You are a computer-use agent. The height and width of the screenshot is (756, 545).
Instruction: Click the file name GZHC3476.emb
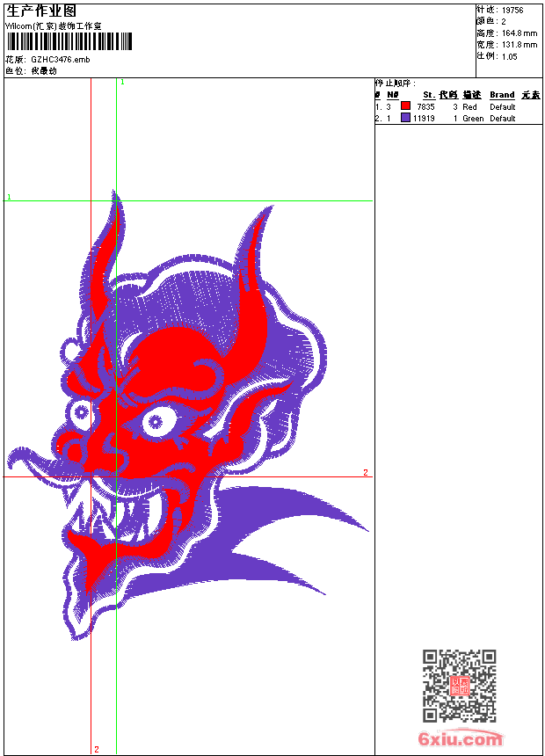[60, 60]
